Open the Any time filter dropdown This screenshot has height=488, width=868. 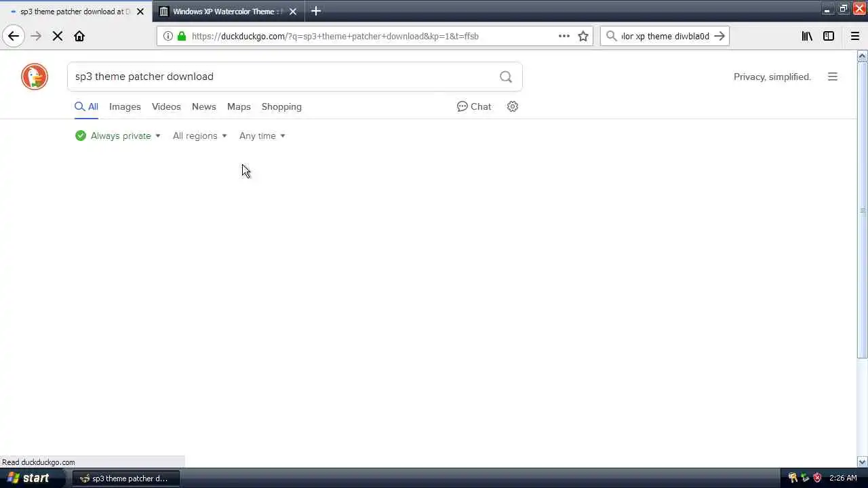click(x=262, y=136)
